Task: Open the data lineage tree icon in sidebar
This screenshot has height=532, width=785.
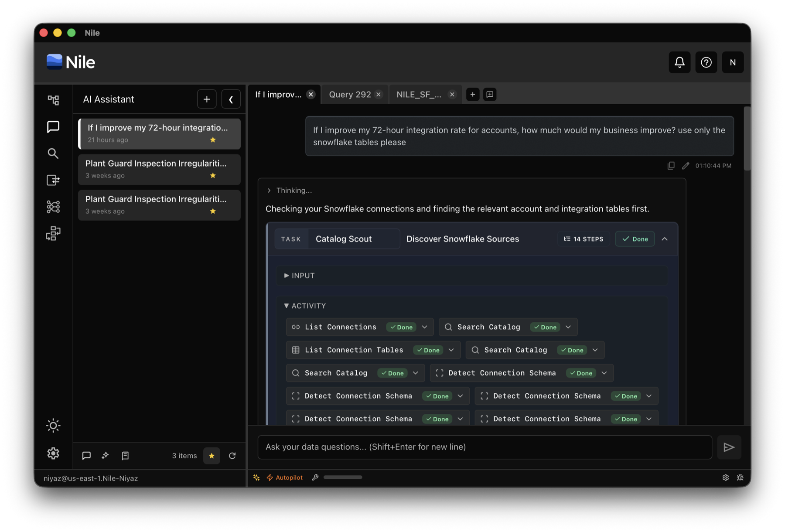Action: click(x=53, y=100)
